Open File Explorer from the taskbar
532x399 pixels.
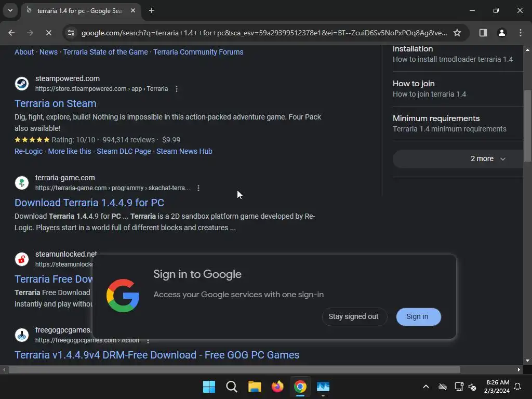pyautogui.click(x=255, y=387)
